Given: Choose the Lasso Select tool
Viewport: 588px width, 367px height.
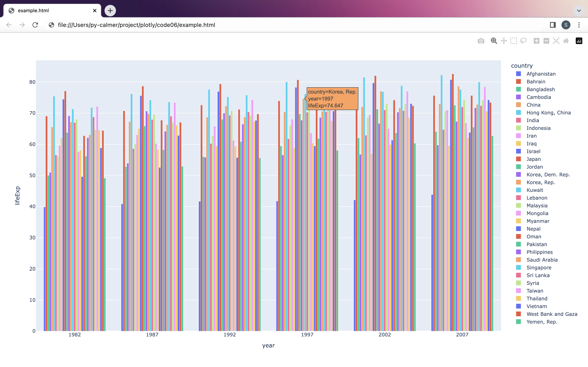Looking at the screenshot, I should 523,41.
